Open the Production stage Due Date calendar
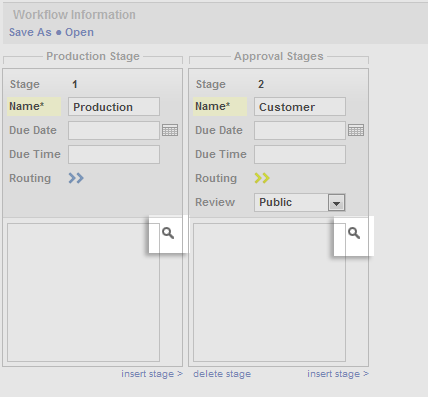428x397 pixels. point(170,130)
